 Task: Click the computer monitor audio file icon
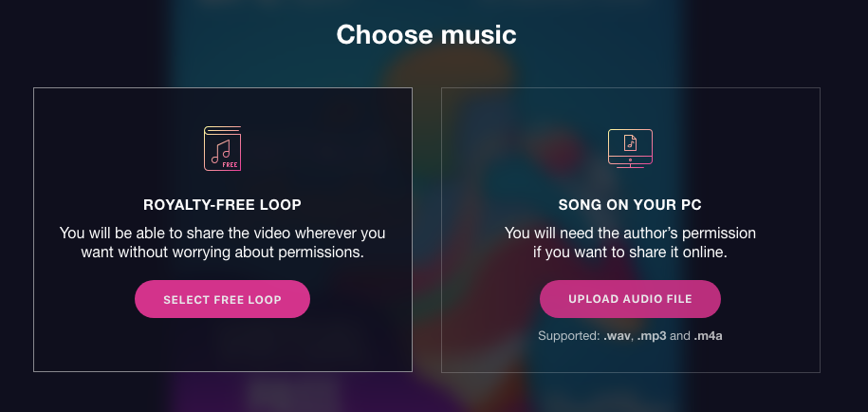(630, 148)
